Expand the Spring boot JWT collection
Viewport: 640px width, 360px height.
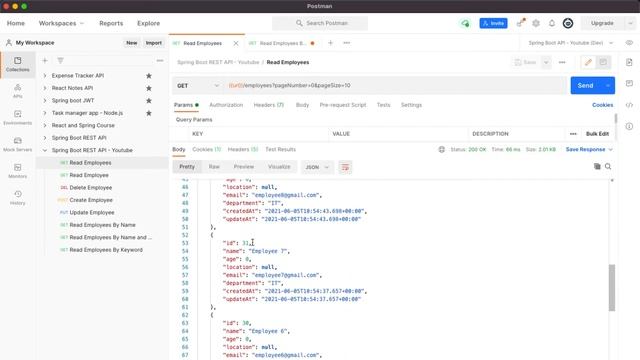pyautogui.click(x=44, y=100)
